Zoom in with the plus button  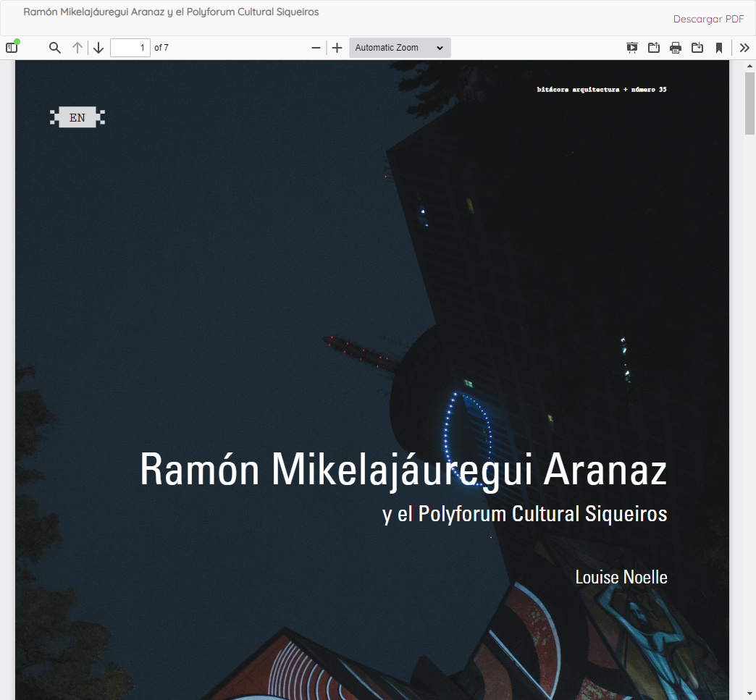coord(337,48)
